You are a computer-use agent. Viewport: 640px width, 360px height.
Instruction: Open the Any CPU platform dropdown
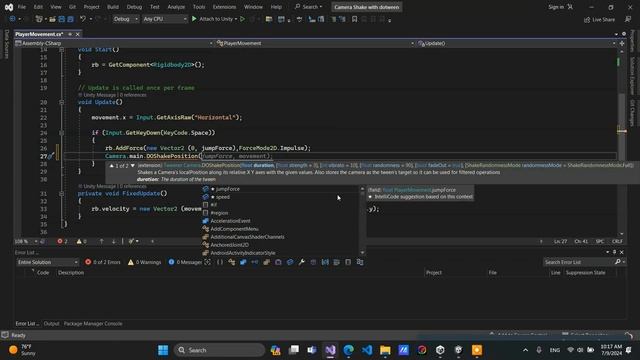164,19
